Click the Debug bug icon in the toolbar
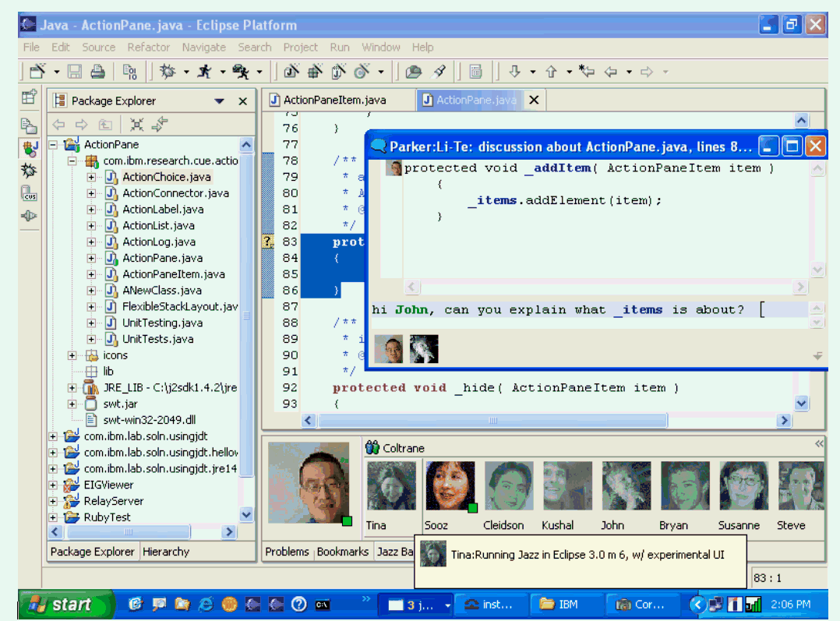This screenshot has height=621, width=840. tap(168, 72)
